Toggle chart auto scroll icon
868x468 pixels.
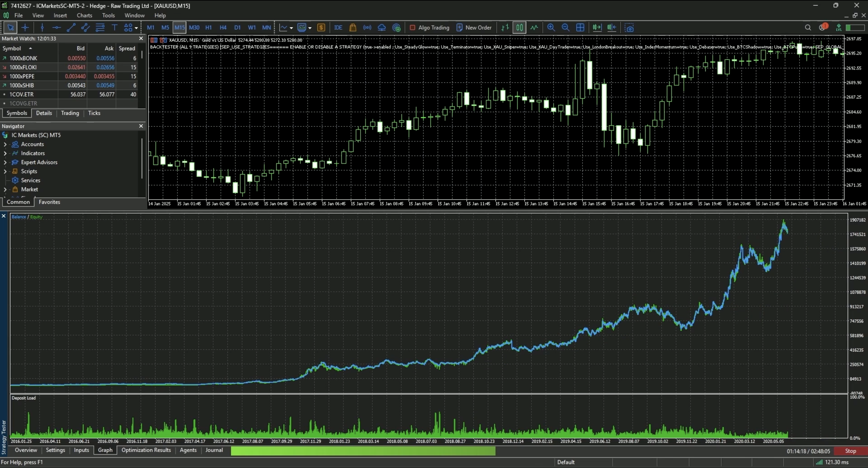coord(597,28)
